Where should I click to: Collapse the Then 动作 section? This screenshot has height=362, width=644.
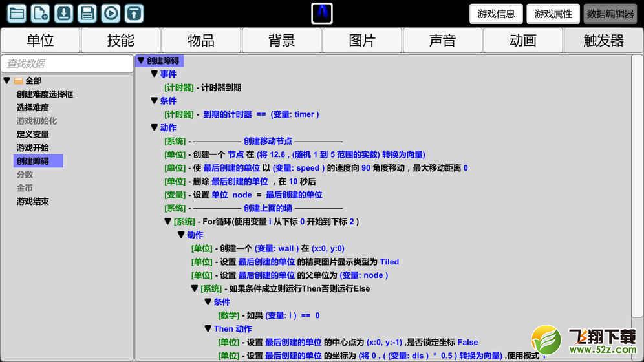[208, 328]
